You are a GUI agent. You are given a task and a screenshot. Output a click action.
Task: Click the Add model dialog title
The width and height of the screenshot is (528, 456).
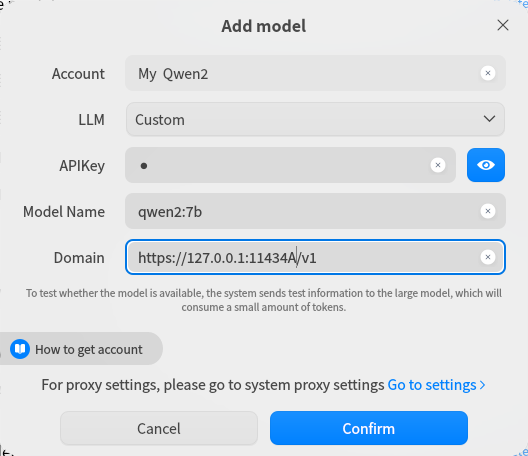[x=264, y=26]
